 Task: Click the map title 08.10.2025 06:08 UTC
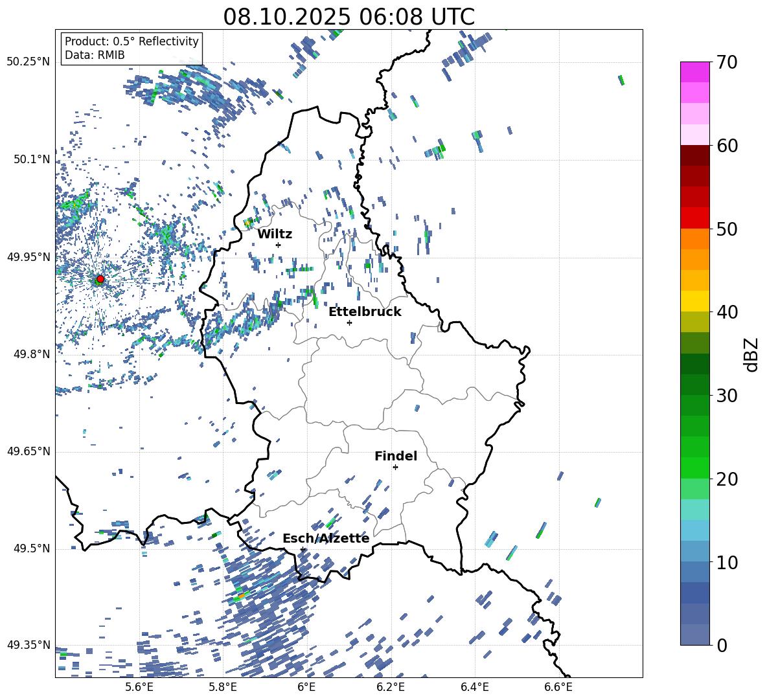349,17
